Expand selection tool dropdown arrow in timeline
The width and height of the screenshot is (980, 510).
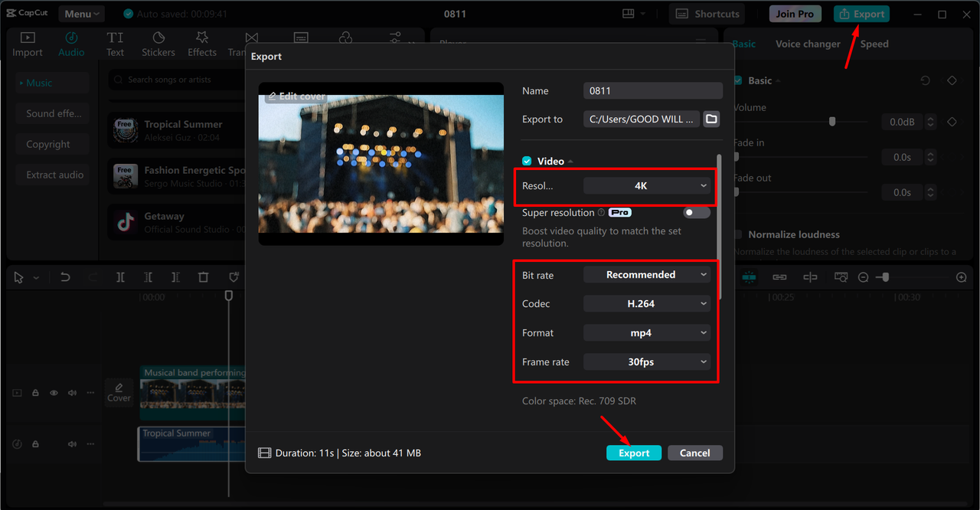(x=36, y=278)
